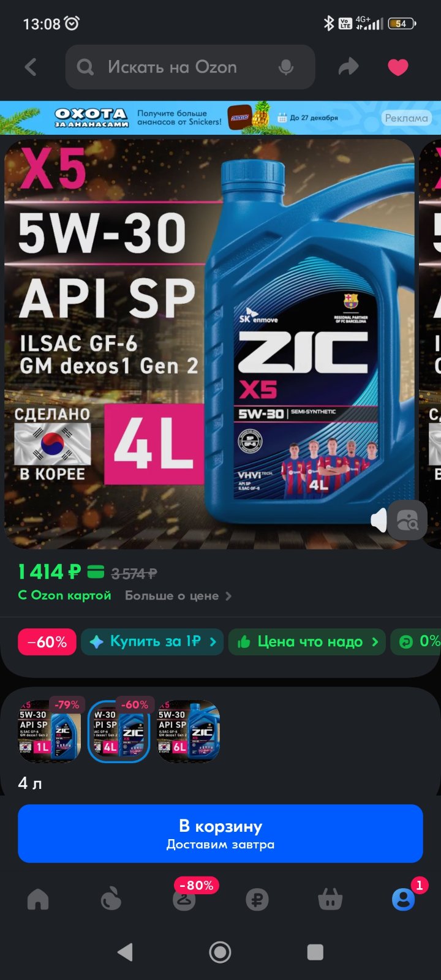Add the item with "В корзину" button
This screenshot has height=980, width=441.
221,834
